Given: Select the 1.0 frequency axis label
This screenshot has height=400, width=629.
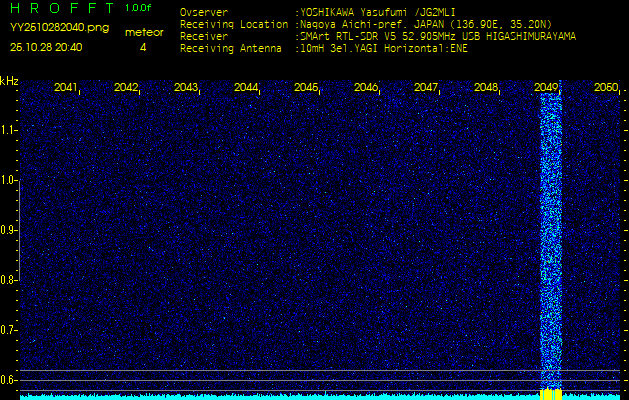Looking at the screenshot, I should [x=9, y=180].
